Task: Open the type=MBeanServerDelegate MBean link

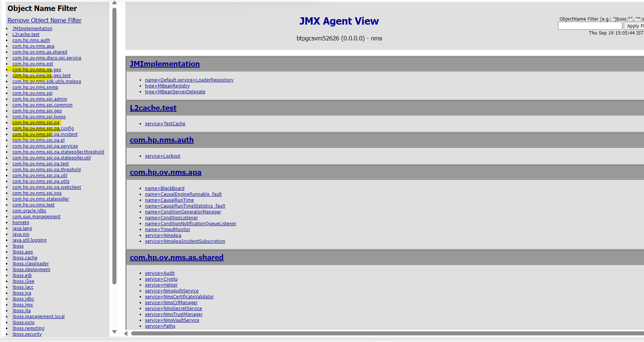Action: [x=175, y=92]
